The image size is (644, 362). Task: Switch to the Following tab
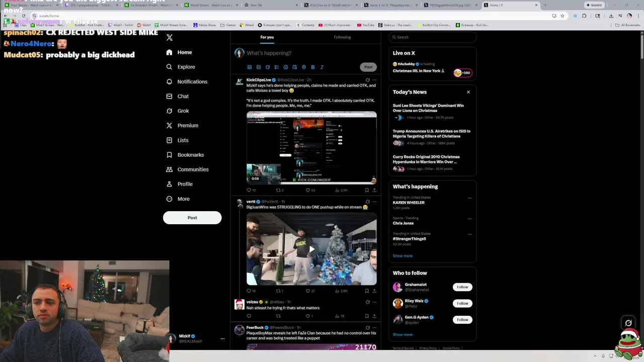[342, 37]
